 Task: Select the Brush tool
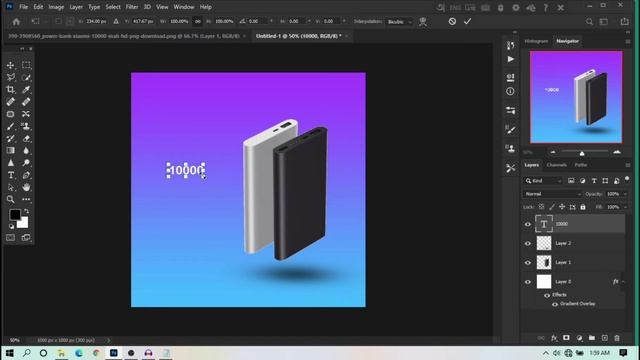pos(11,127)
